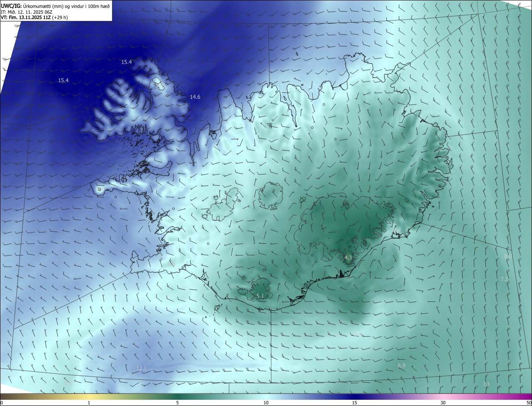Click the 6.9 value label over the ocean
532x406 pixels.
[x=401, y=365]
